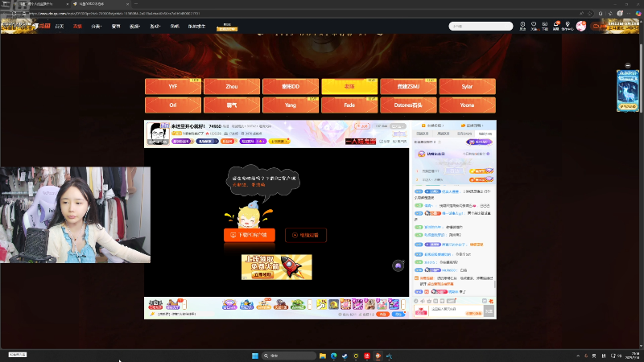The width and height of the screenshot is (644, 362).
Task: Click the download icon in the header
Action: coord(545,26)
